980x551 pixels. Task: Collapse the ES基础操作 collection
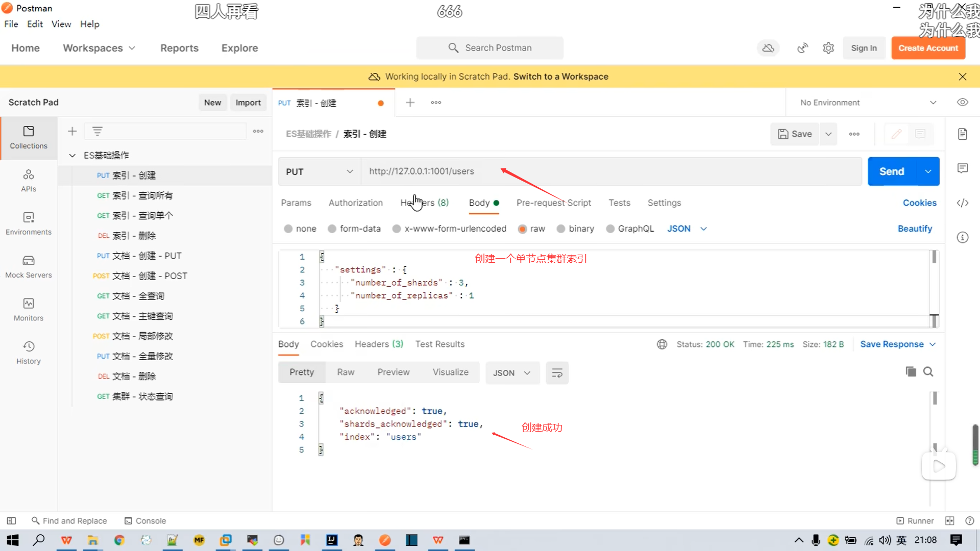(72, 155)
